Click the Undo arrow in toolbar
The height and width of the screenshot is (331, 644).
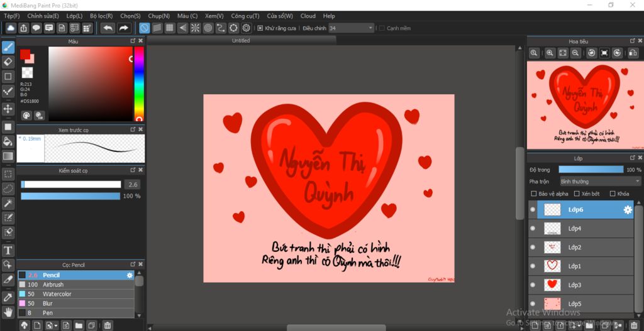pyautogui.click(x=108, y=28)
